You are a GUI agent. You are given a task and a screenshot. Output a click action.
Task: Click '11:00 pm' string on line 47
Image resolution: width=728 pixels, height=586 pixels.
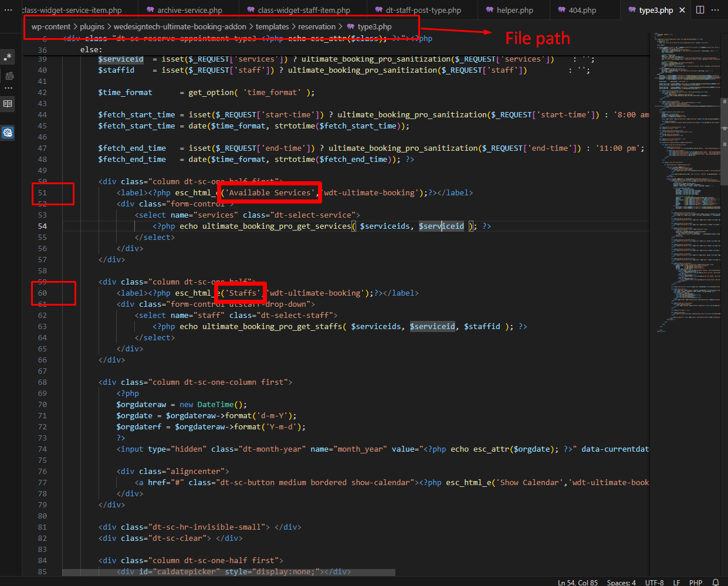[618, 148]
